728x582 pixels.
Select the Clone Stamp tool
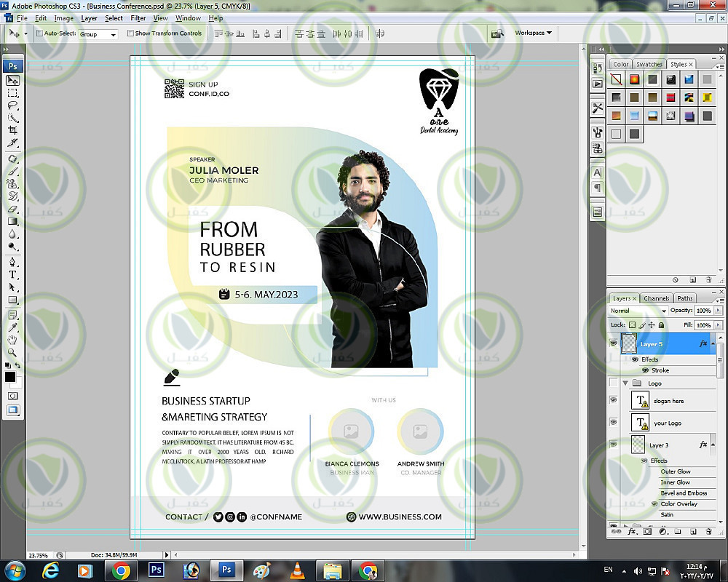pyautogui.click(x=12, y=184)
